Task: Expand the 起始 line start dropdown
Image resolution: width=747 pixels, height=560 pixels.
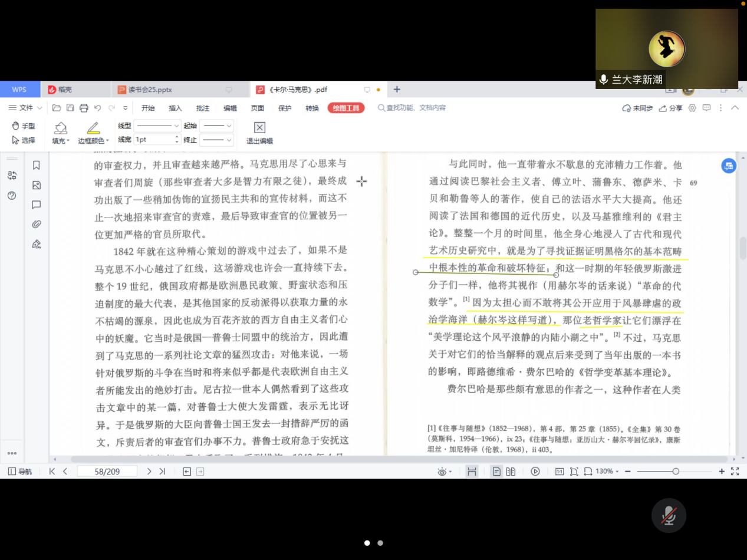Action: coord(216,126)
